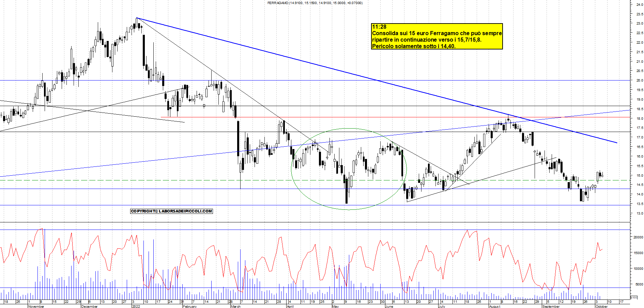Click the April month label
644x308 pixels.
pyautogui.click(x=290, y=306)
